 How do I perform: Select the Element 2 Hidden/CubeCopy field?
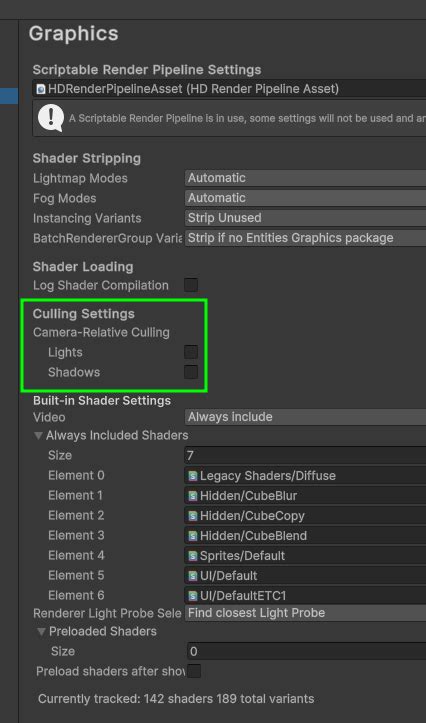click(305, 516)
